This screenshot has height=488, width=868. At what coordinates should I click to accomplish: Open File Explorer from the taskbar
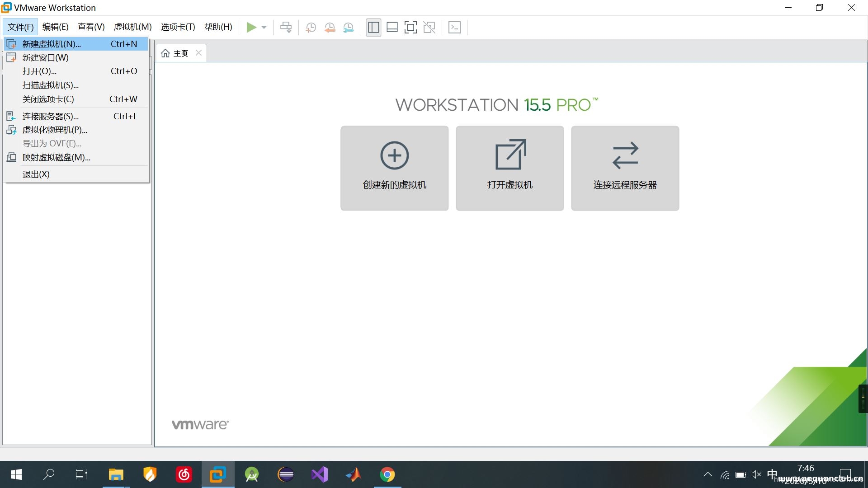click(x=116, y=474)
